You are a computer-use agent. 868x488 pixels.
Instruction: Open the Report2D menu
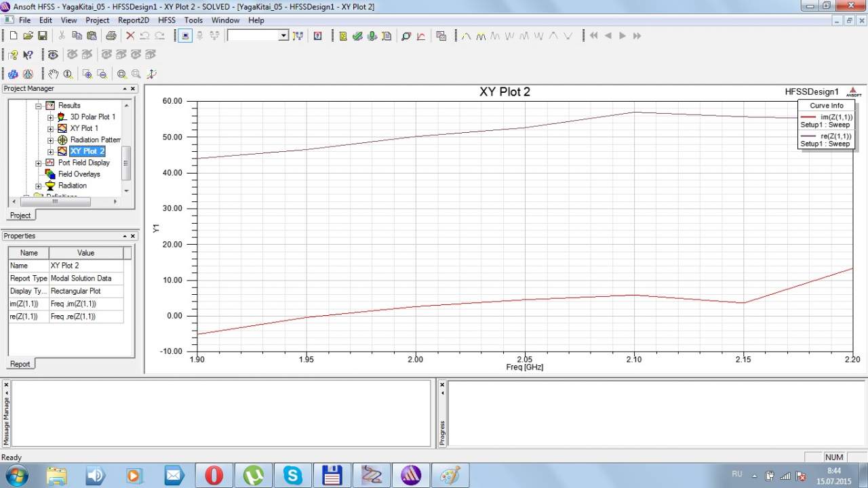(133, 20)
